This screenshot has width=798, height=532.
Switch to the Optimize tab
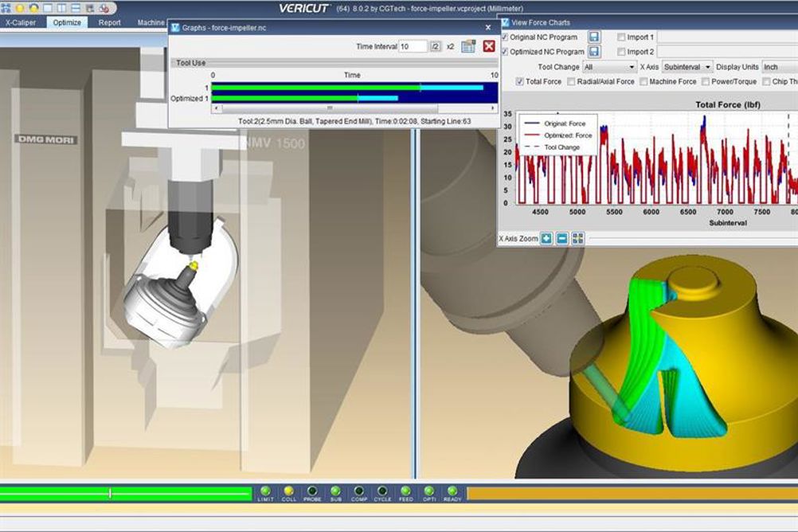(x=67, y=22)
